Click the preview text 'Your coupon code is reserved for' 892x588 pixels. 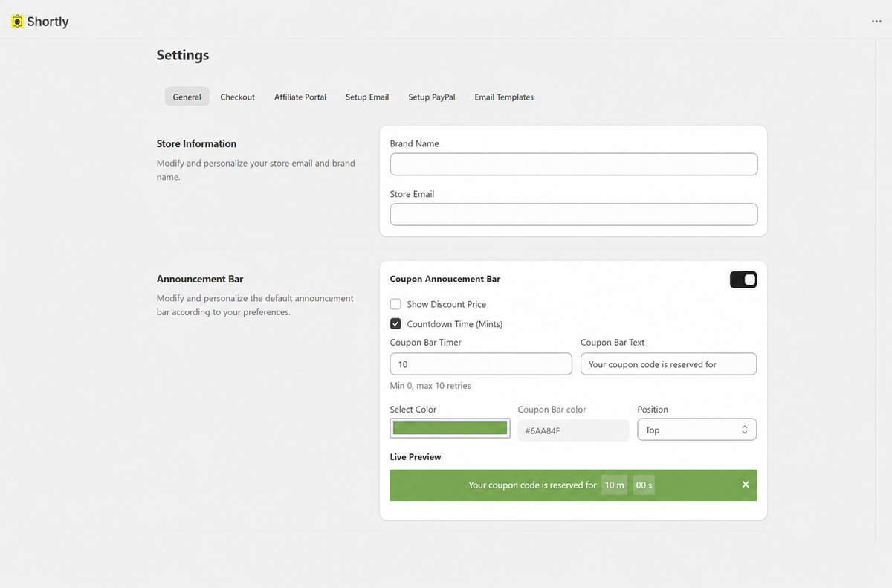(x=532, y=485)
